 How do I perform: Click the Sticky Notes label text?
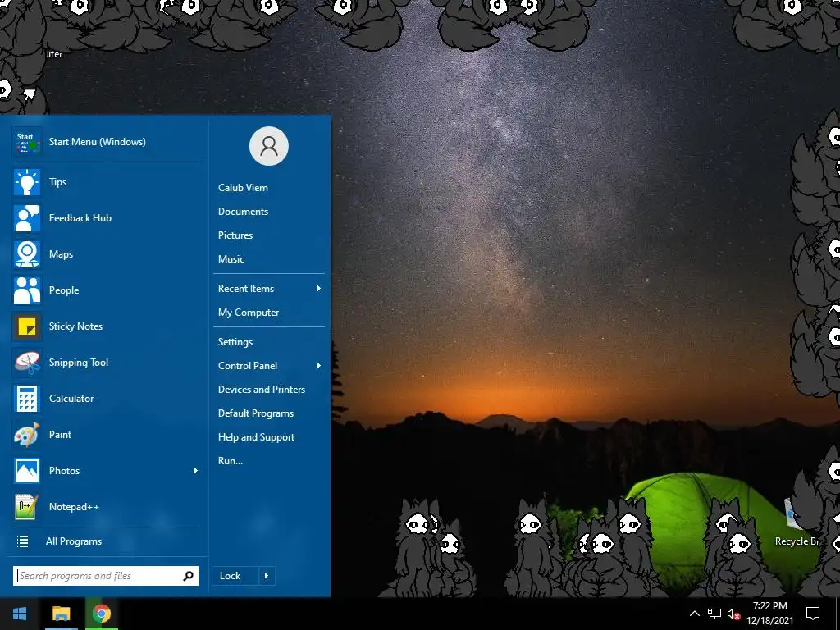click(75, 326)
